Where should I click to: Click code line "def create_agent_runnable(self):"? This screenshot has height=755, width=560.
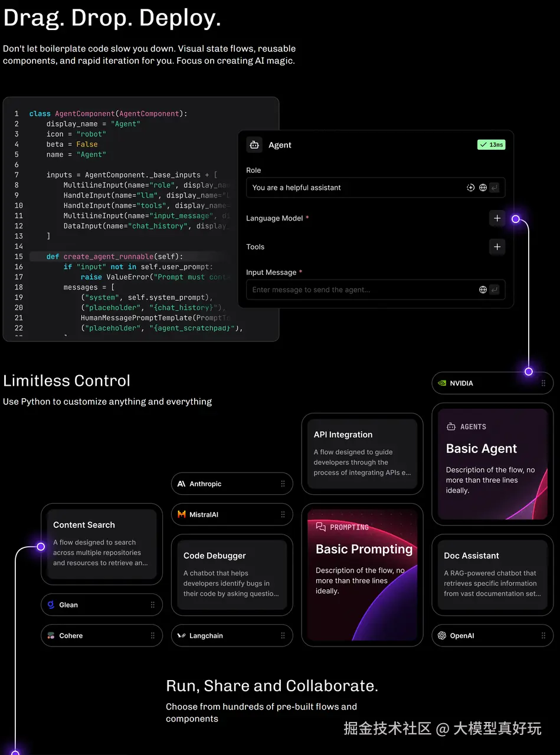(114, 257)
